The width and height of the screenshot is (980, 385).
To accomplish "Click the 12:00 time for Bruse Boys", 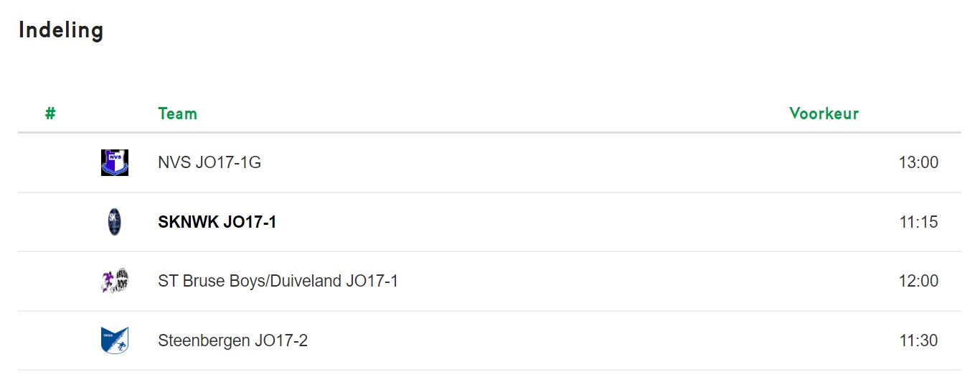I will (x=918, y=281).
